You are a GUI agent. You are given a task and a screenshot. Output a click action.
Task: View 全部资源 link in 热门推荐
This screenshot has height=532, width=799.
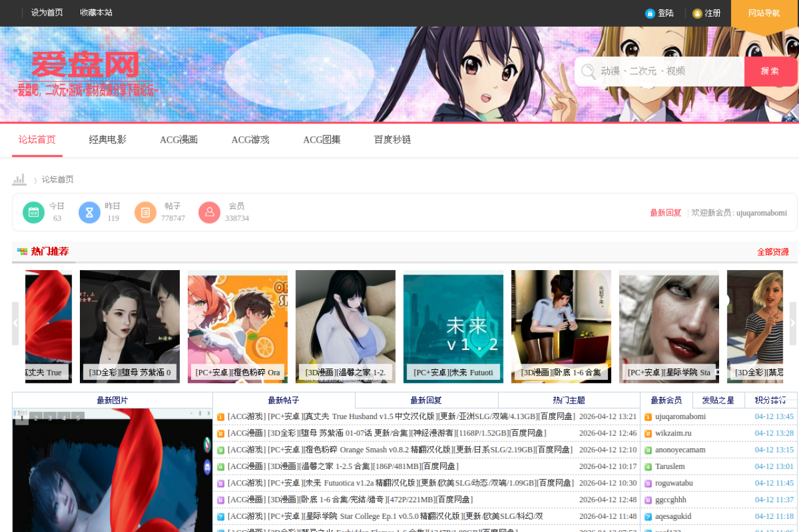[x=773, y=252]
